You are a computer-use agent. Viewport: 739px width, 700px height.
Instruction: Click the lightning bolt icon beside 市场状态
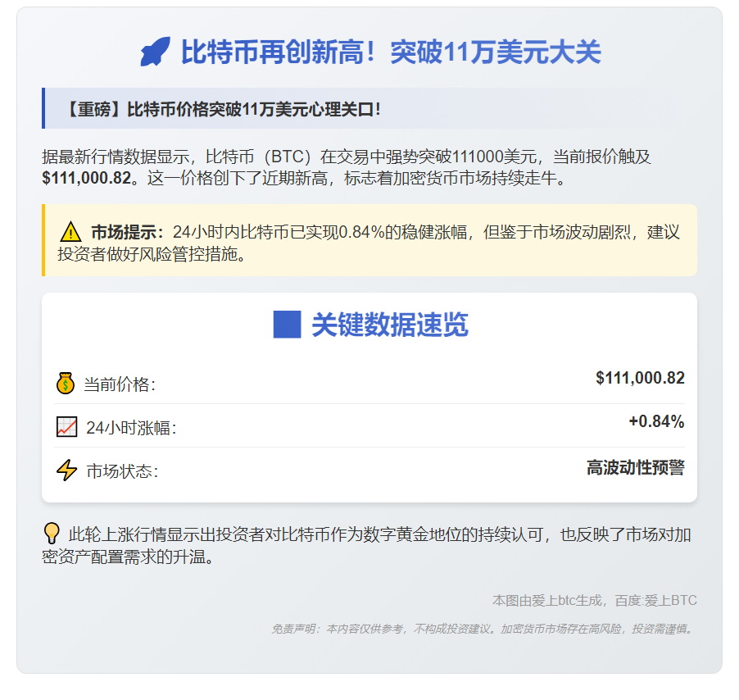[x=66, y=470]
